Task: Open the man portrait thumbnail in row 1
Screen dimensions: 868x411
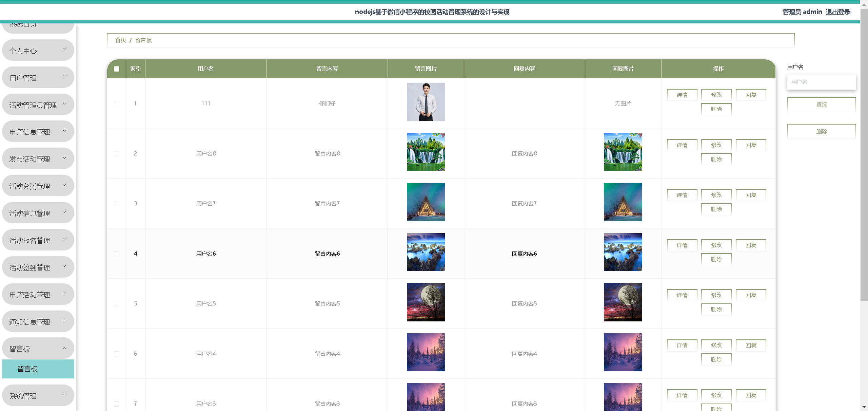Action: click(426, 102)
